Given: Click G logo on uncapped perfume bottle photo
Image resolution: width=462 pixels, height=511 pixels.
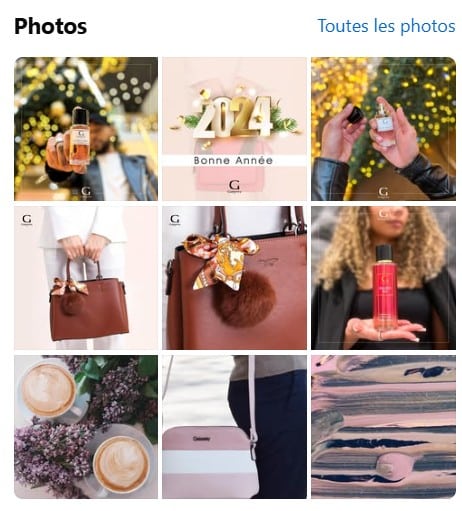Looking at the screenshot, I should [383, 192].
